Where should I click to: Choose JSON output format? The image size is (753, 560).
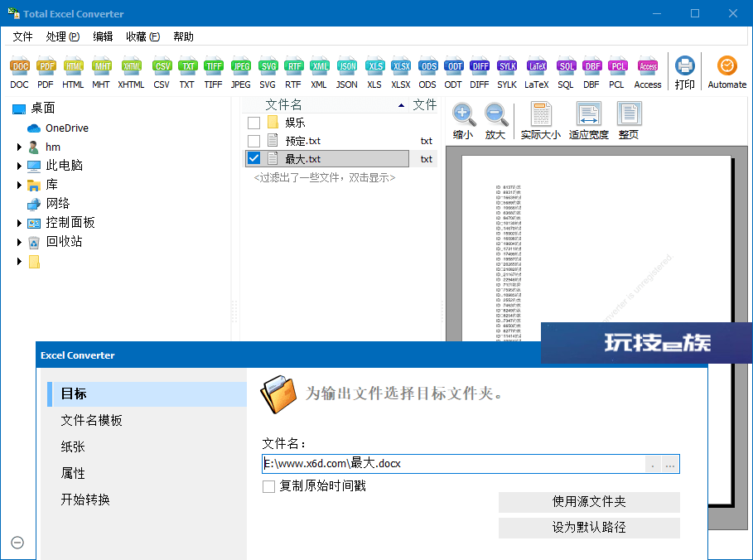point(347,72)
